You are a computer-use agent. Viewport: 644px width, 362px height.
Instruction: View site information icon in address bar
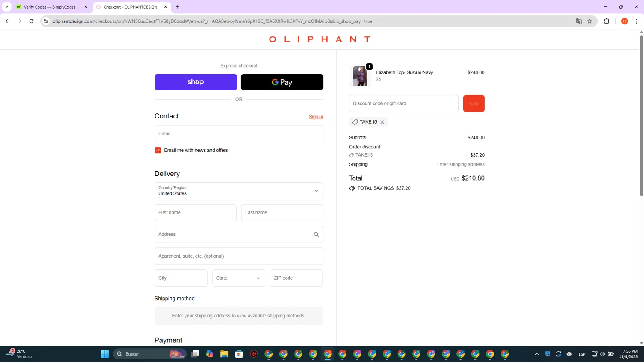click(46, 21)
